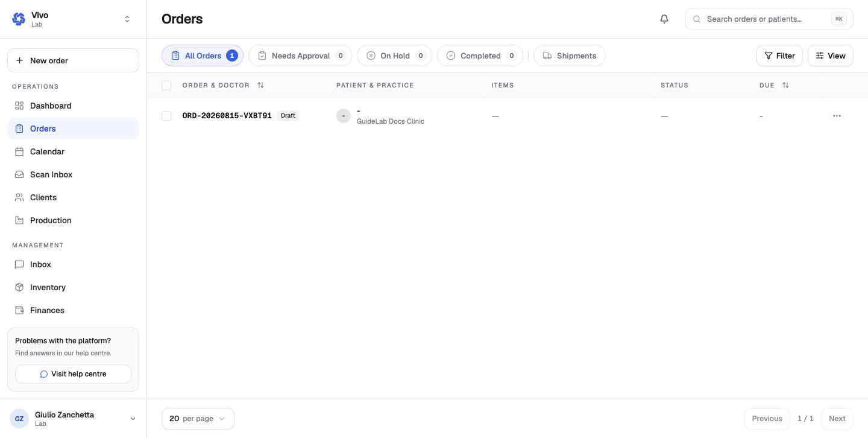
Task: Click the patient avatar placeholder
Action: click(344, 116)
